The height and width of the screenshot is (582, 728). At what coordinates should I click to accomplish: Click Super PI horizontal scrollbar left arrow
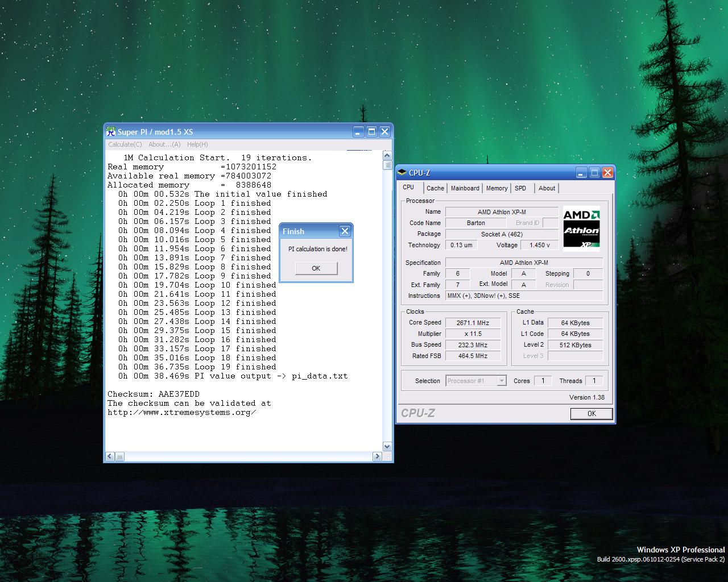[110, 456]
